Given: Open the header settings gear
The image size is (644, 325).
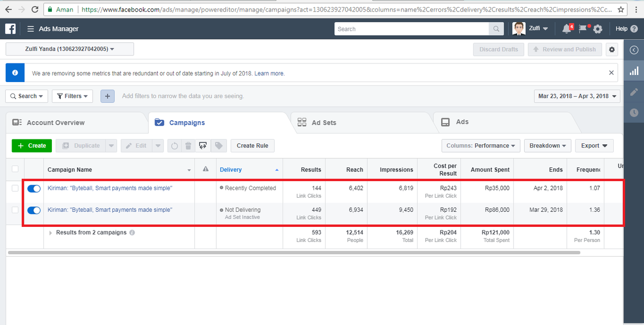Looking at the screenshot, I should (x=598, y=29).
